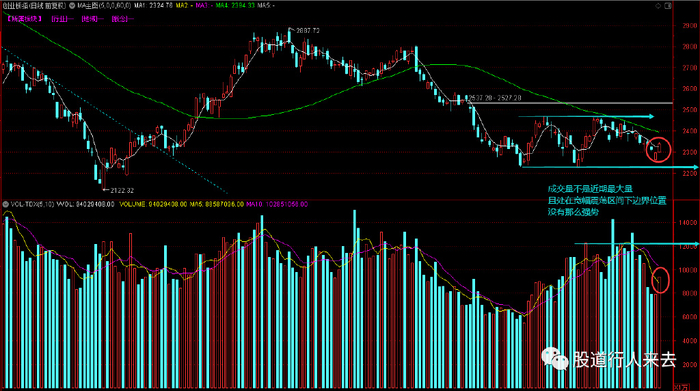Click the MA4 2394.33 green value label
The width and height of the screenshot is (700, 391).
pyautogui.click(x=235, y=6)
